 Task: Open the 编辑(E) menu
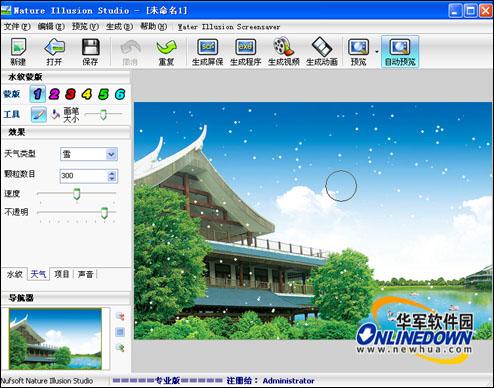coord(51,27)
